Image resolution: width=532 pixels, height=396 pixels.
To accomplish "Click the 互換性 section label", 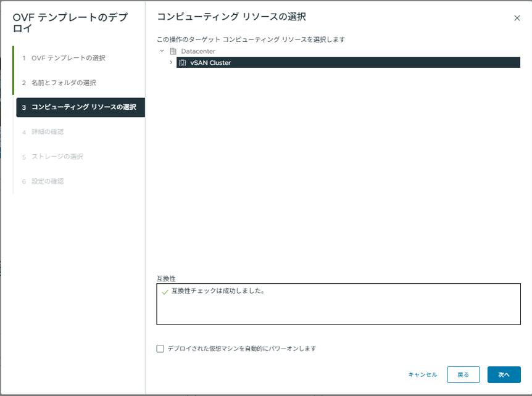I will [166, 279].
